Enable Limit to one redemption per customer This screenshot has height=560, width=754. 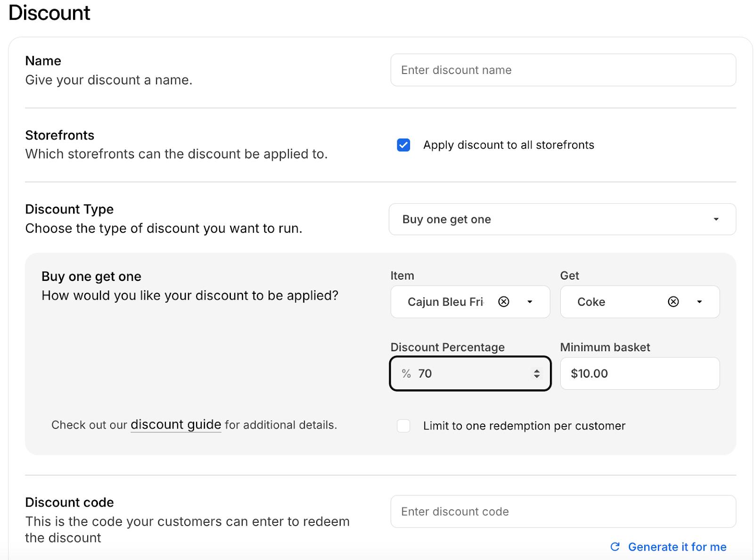pyautogui.click(x=403, y=426)
